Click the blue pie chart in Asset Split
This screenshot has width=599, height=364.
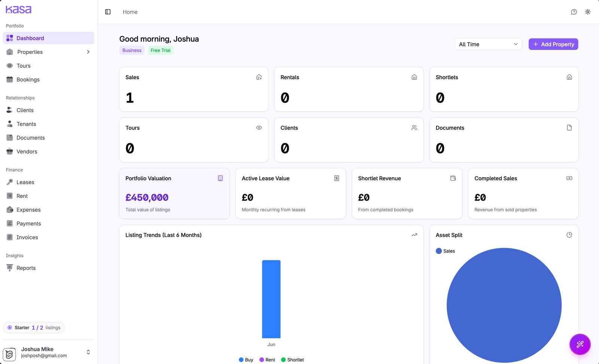tap(504, 305)
